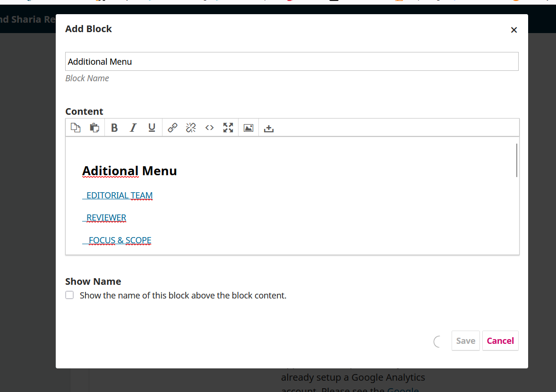Click the content editor's vertical scrollbar
Viewport: 556px width, 392px height.
517,161
